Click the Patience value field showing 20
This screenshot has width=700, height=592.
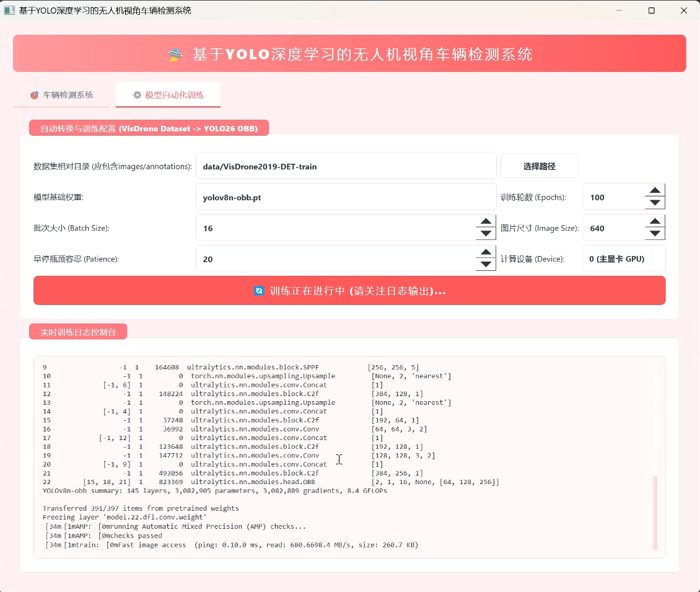(x=336, y=258)
